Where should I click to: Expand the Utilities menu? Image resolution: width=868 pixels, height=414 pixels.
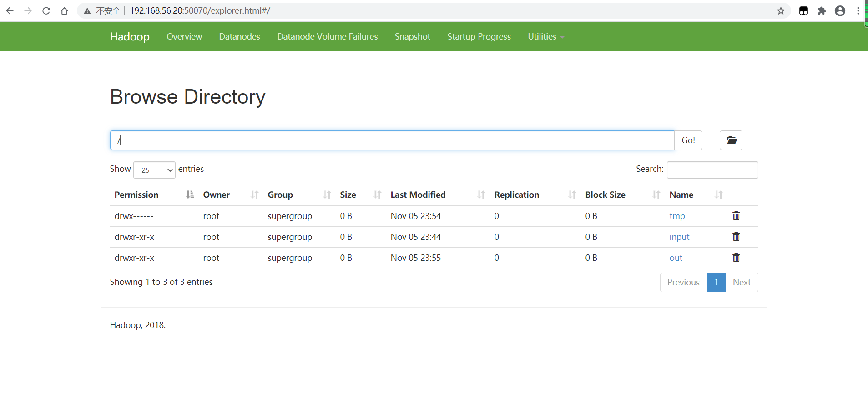(x=546, y=37)
